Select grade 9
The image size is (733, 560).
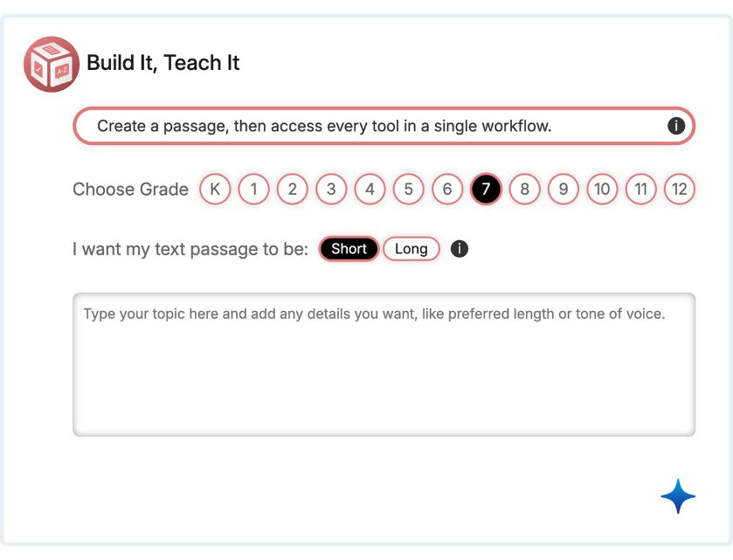pyautogui.click(x=564, y=190)
